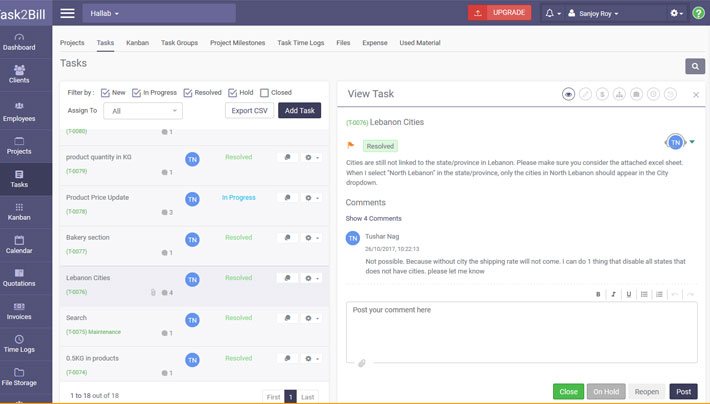Click into the comment text box
710x404 pixels.
coord(520,330)
